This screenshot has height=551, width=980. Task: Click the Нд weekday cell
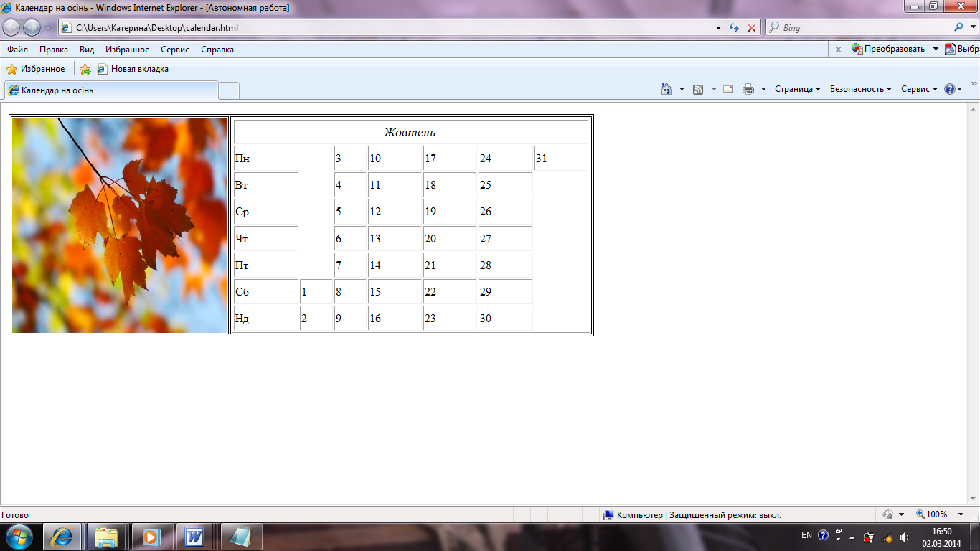coord(265,319)
